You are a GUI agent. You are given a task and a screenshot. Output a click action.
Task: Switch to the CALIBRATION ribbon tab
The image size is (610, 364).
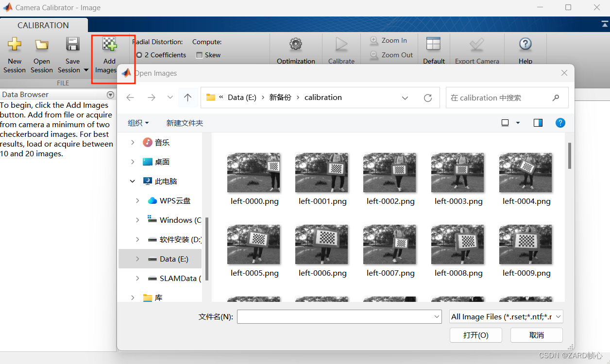tap(44, 25)
